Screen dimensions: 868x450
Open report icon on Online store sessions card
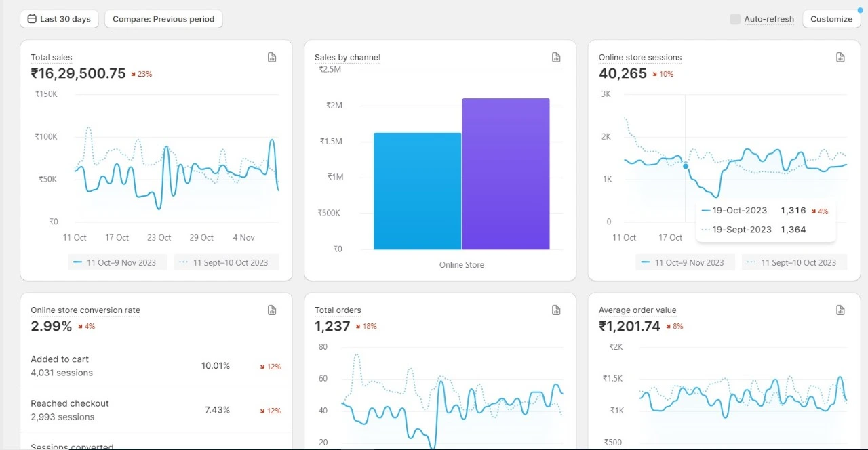[x=840, y=58]
